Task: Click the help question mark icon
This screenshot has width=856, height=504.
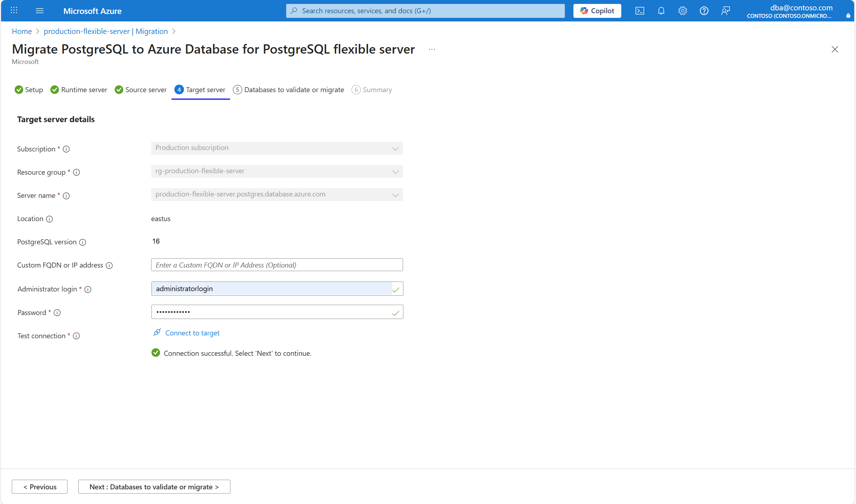Action: 704,11
